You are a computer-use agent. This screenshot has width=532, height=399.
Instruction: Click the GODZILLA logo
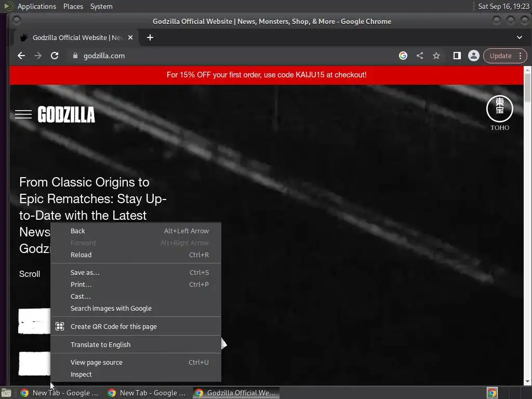(x=66, y=114)
